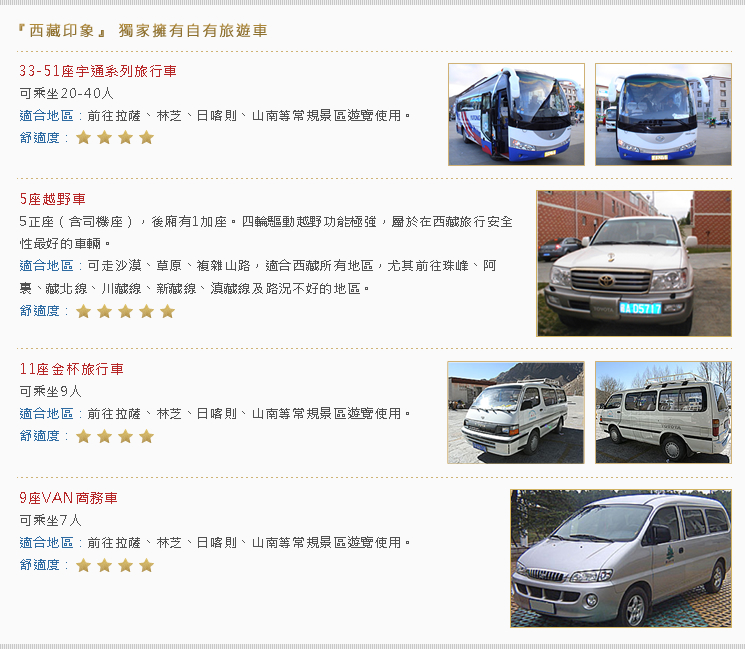Click the second star of 金杯旅行車 rating
The image size is (745, 649).
105,436
